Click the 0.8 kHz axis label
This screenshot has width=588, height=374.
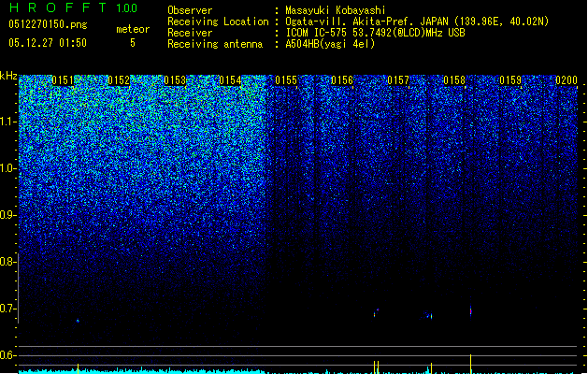pyautogui.click(x=7, y=262)
